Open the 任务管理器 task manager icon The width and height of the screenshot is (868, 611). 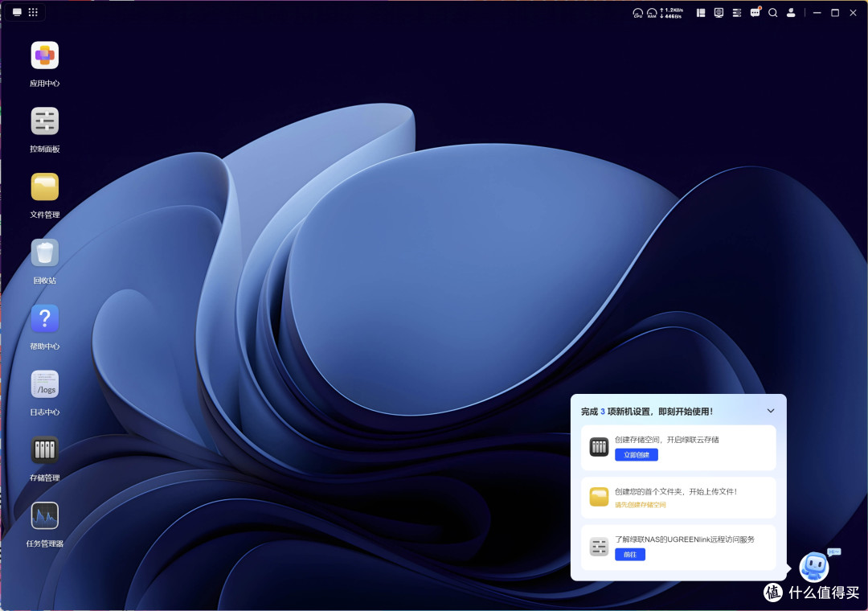tap(45, 515)
